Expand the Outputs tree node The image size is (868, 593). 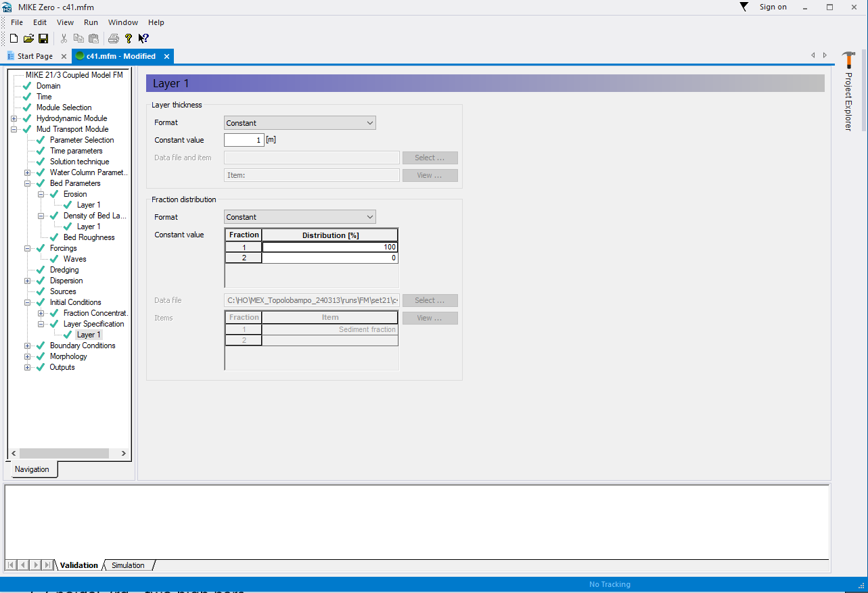pyautogui.click(x=28, y=367)
